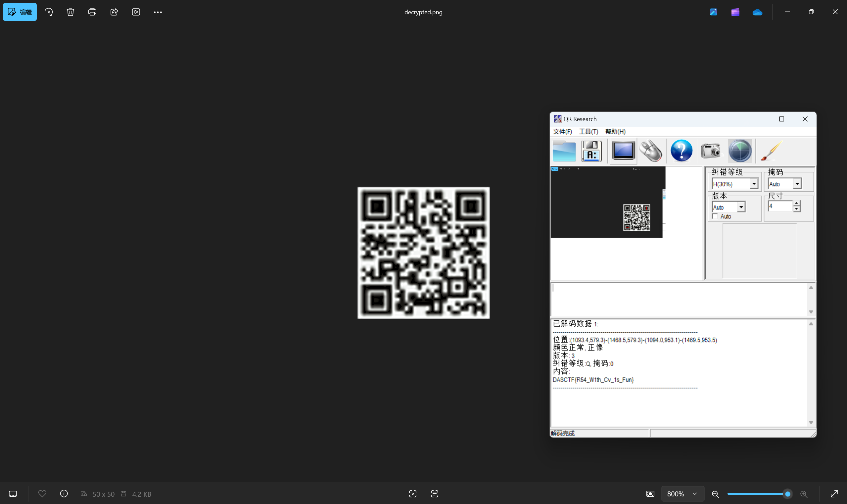
Task: Click the decoded DASCTF{R54_W1th_Cv_1s_Fun} text
Action: (x=593, y=380)
